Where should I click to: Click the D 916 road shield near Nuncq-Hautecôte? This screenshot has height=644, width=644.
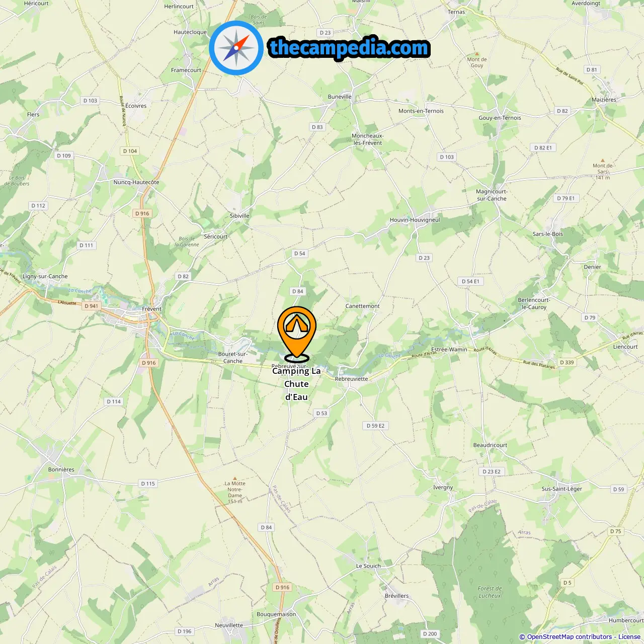(142, 213)
